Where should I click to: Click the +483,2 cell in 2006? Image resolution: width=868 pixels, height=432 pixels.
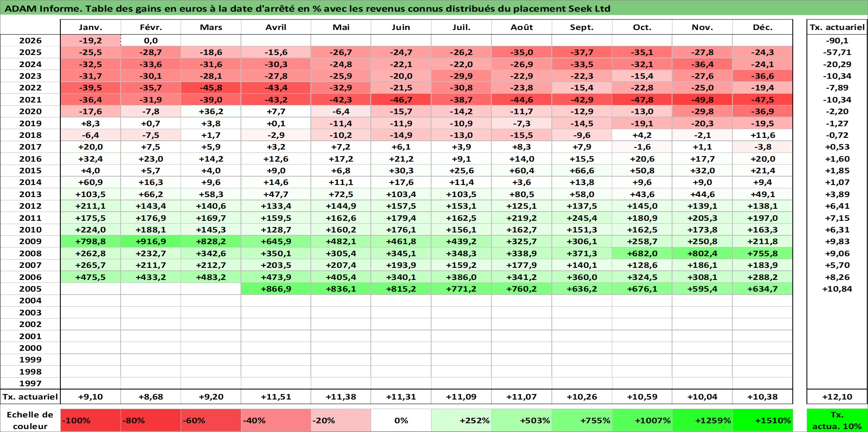[211, 277]
